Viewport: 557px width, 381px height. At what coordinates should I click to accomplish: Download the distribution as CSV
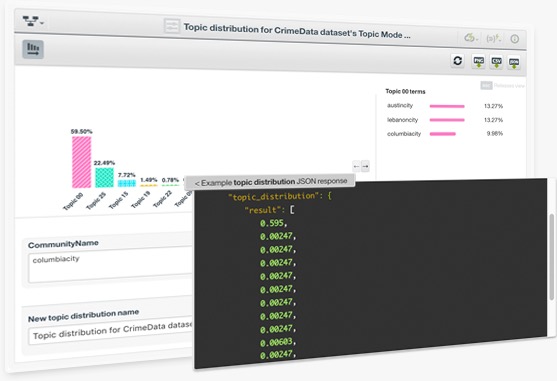pyautogui.click(x=496, y=62)
